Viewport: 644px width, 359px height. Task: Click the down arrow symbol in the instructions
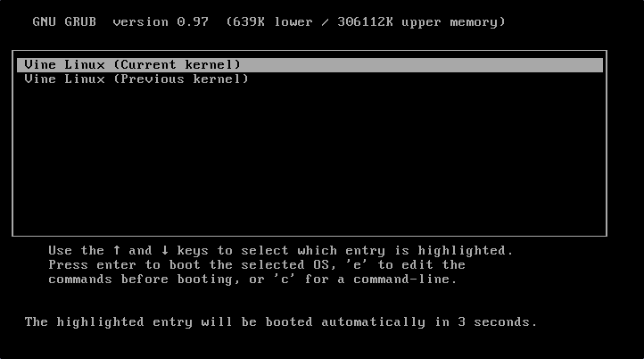(165, 250)
